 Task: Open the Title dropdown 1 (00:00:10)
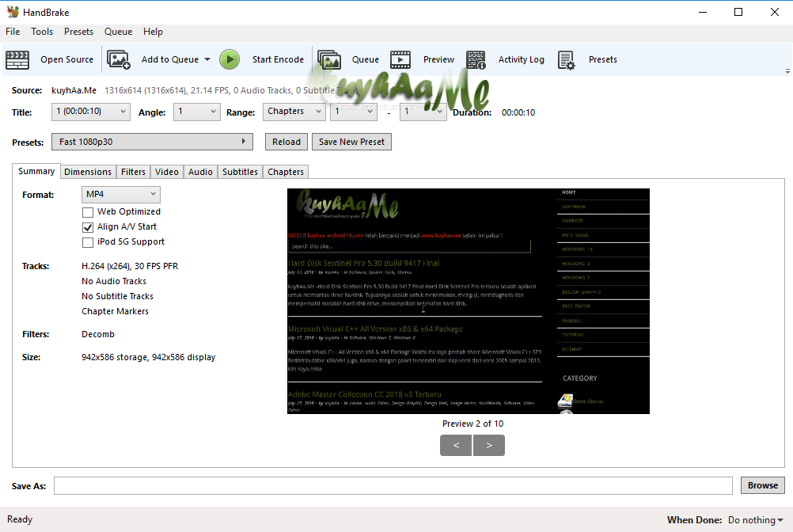pyautogui.click(x=90, y=112)
